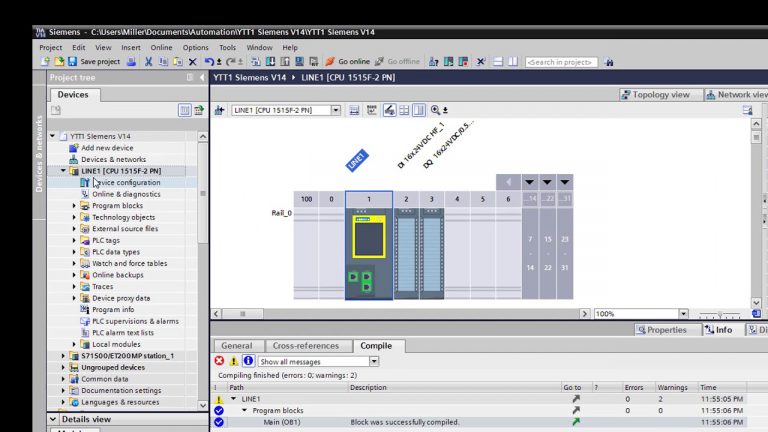This screenshot has height=432, width=768.
Task: Open LINE1 device selector dropdown
Action: pyautogui.click(x=336, y=110)
